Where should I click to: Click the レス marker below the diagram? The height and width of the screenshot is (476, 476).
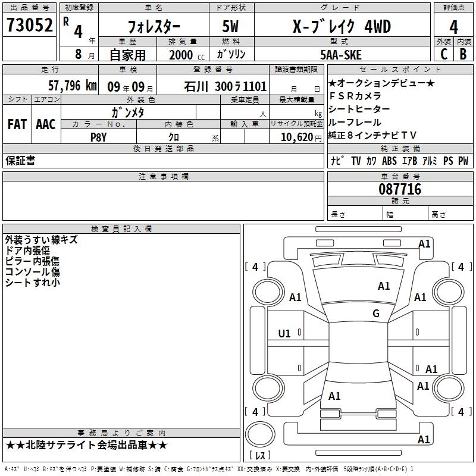pyautogui.click(x=259, y=456)
